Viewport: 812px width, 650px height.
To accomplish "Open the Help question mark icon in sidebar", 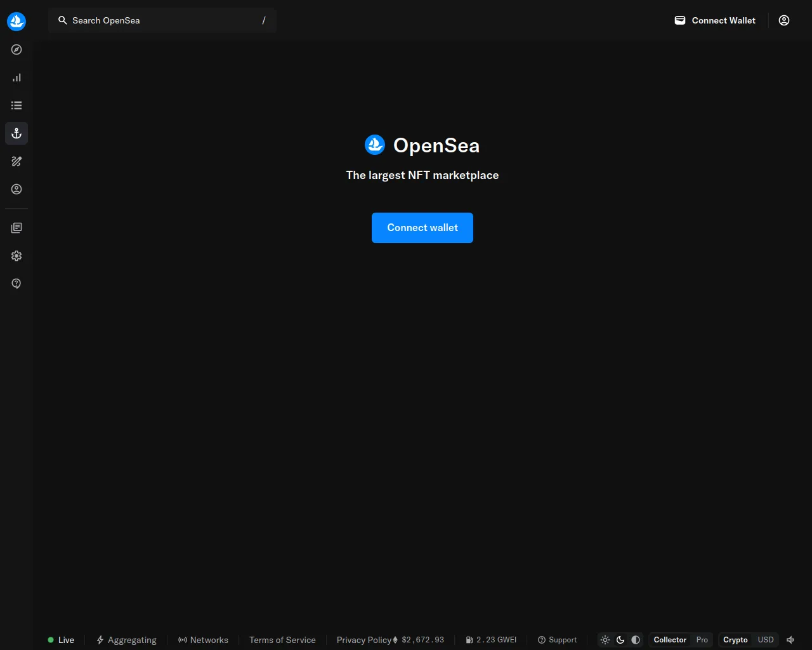I will 16,284.
